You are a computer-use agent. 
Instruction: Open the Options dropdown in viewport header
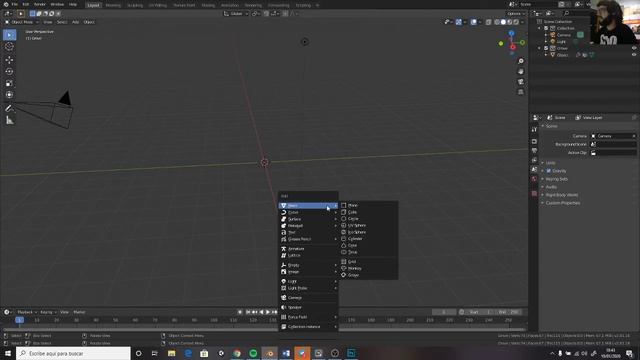(516, 14)
